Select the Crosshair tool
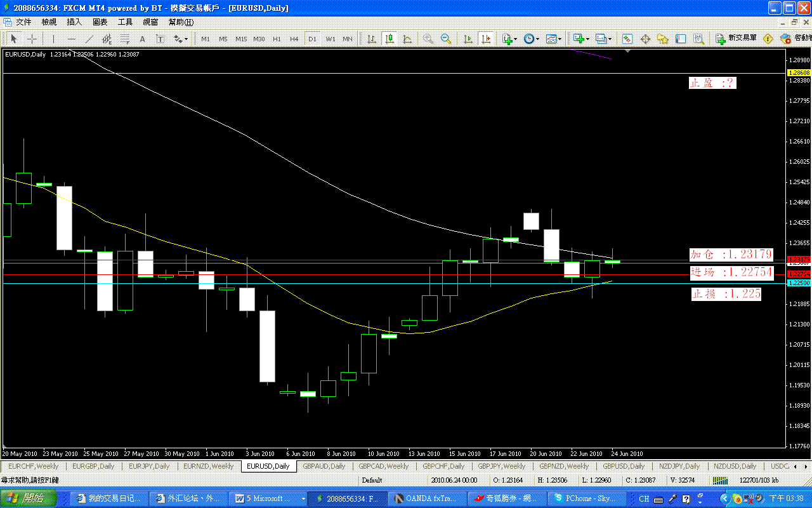Image resolution: width=812 pixels, height=508 pixels. coord(32,39)
